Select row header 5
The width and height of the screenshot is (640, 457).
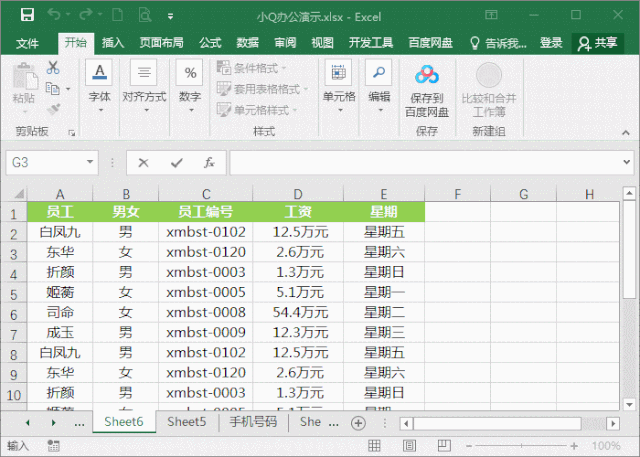pos(13,294)
